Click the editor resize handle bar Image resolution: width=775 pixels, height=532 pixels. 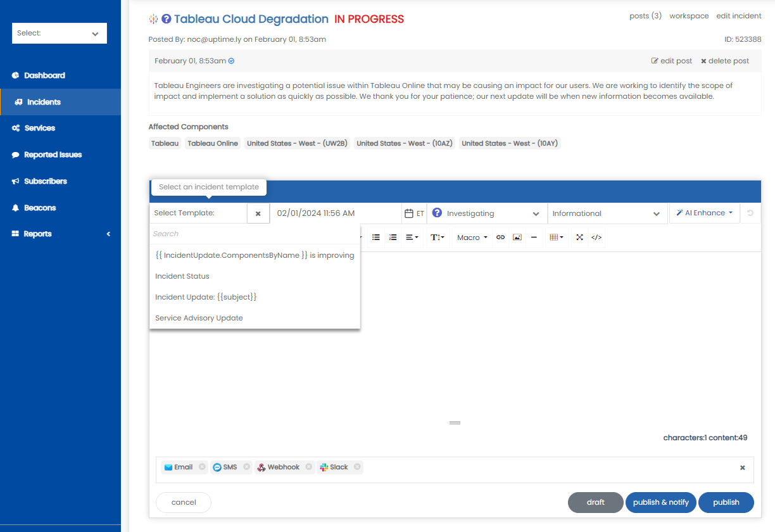click(455, 422)
